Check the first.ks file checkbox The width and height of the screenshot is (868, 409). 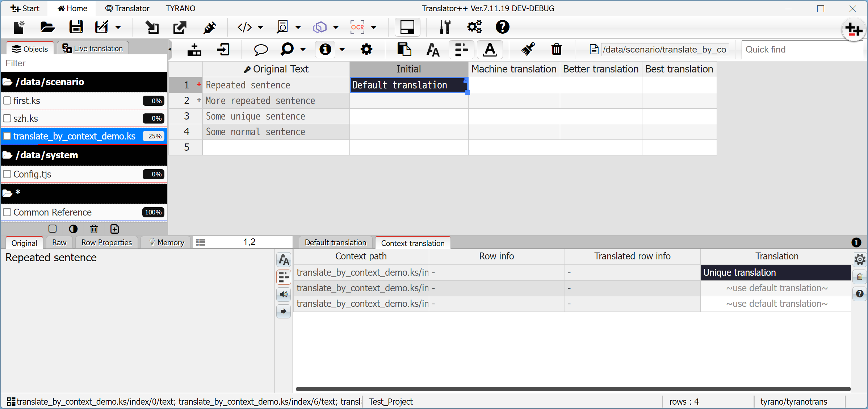(7, 101)
